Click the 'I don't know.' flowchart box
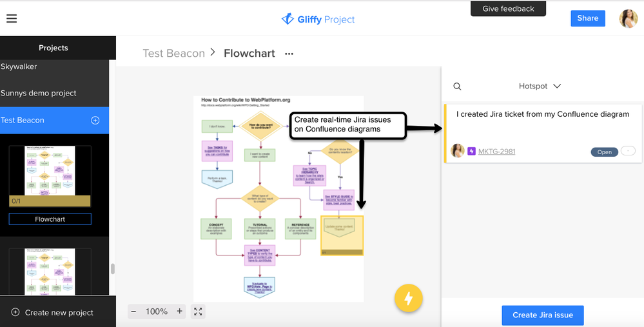Image resolution: width=644 pixels, height=327 pixels. click(x=217, y=126)
